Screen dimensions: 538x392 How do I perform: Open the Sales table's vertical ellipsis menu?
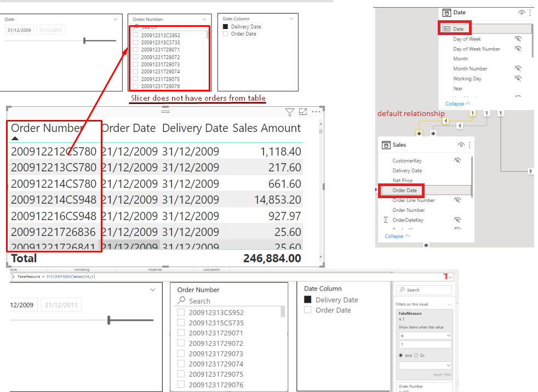tap(470, 145)
